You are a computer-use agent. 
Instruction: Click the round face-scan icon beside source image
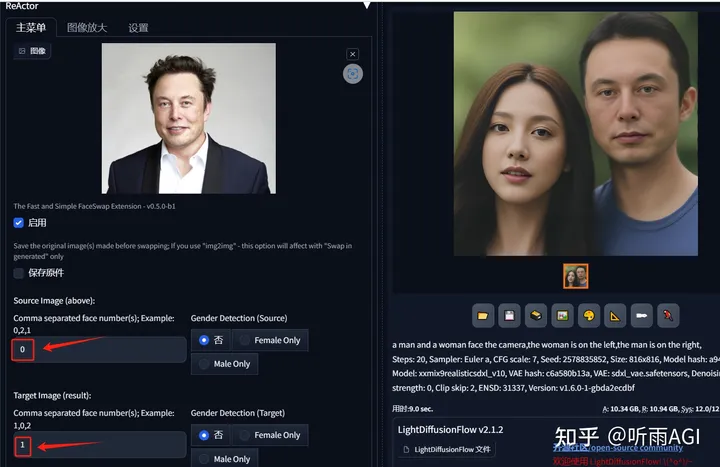pos(353,74)
